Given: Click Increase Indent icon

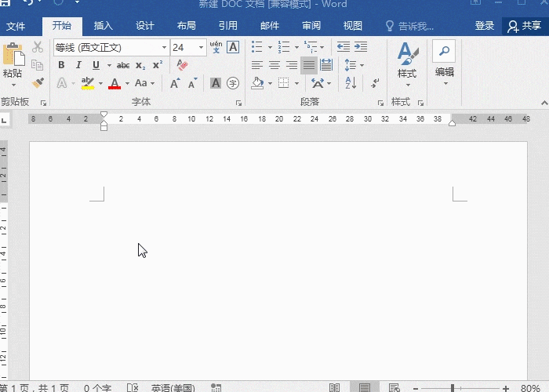Looking at the screenshot, I should coord(361,47).
